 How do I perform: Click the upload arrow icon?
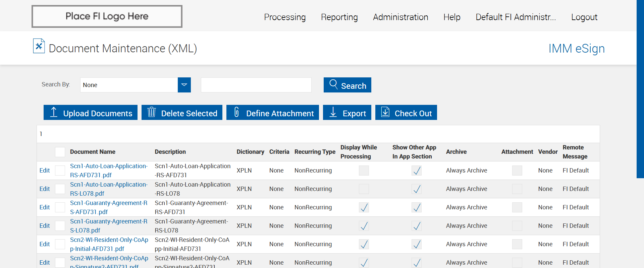pos(54,112)
